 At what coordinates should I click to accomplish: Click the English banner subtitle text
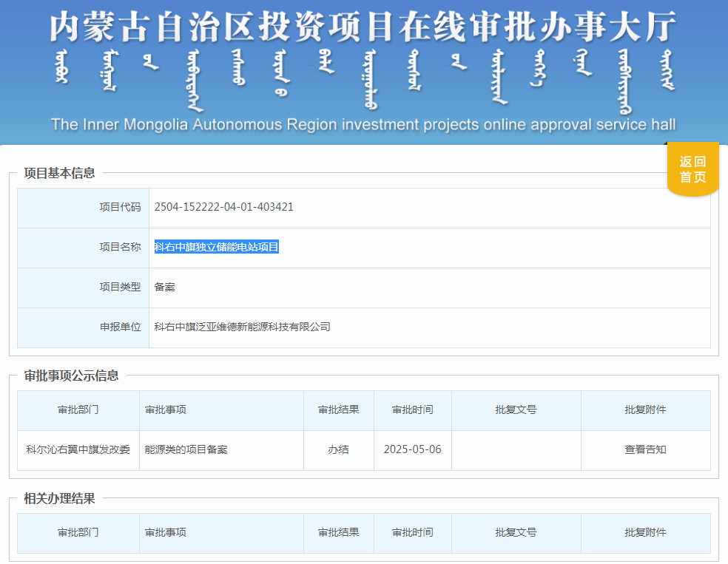pos(363,124)
